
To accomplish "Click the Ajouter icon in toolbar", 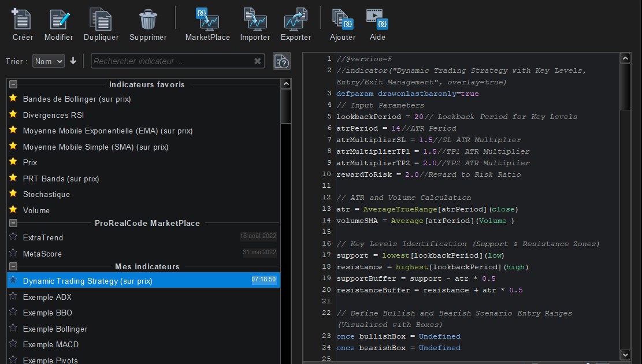I will [342, 20].
